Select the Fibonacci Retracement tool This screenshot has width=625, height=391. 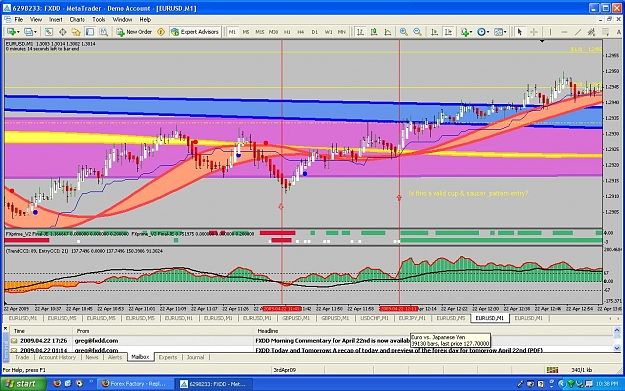[605, 32]
